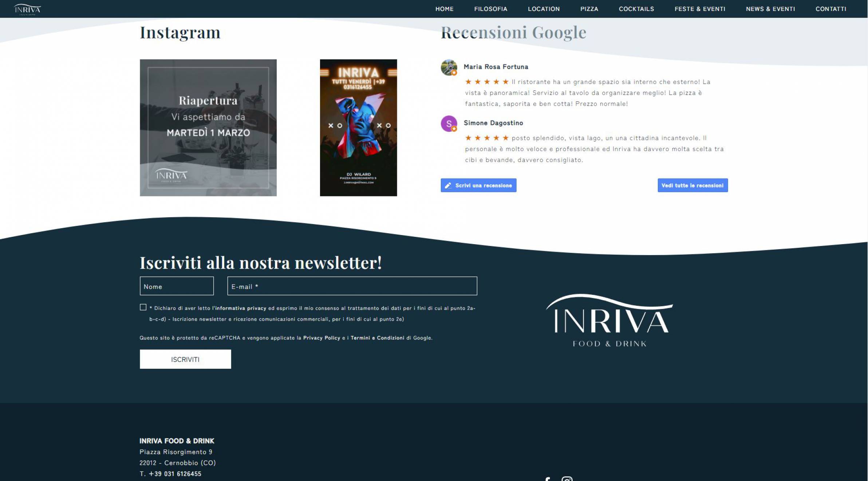
Task: Open the INRIVA Tutti Venerdì flyer post
Action: [x=358, y=128]
